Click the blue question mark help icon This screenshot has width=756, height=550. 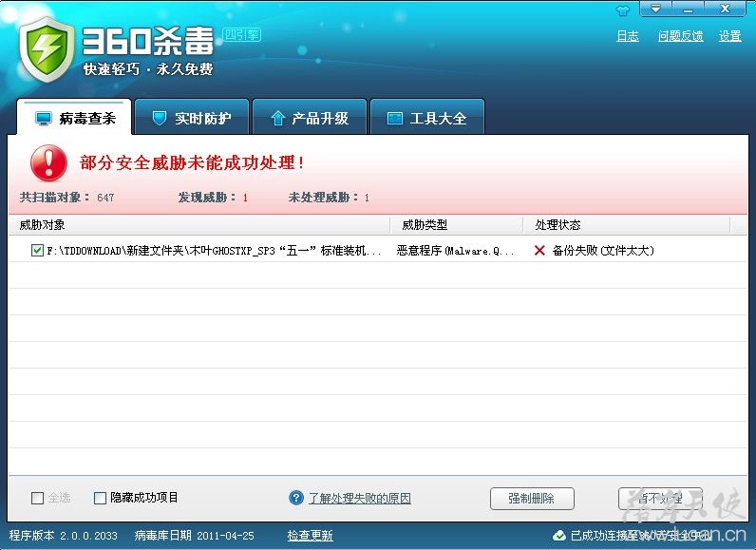tap(296, 498)
